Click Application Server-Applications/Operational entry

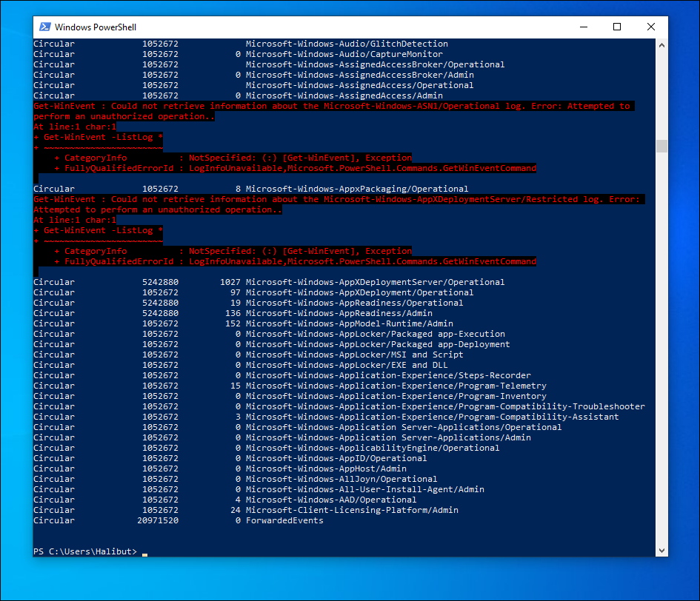tap(404, 427)
